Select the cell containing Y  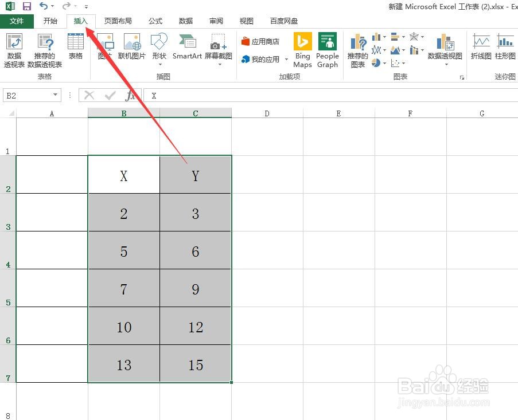[196, 175]
